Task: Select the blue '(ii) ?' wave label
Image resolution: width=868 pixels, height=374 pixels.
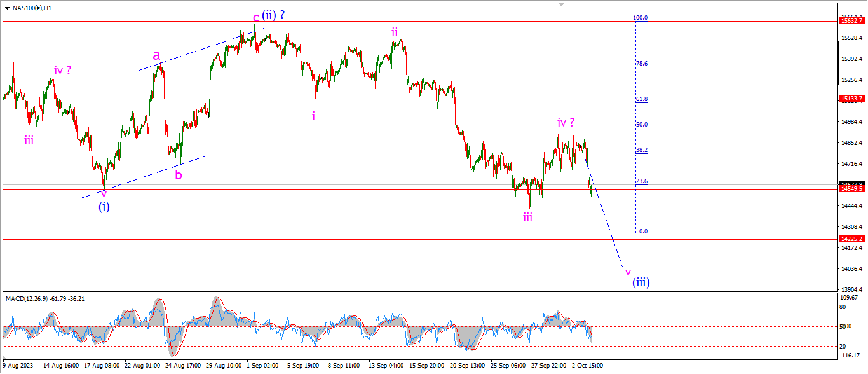Action: (273, 16)
